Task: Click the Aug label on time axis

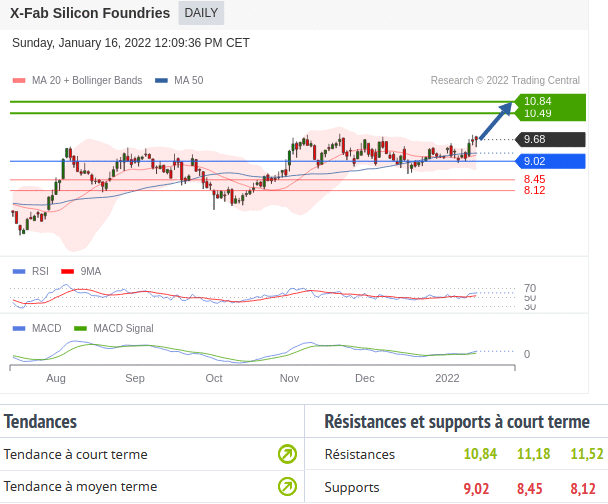Action: 56,378
